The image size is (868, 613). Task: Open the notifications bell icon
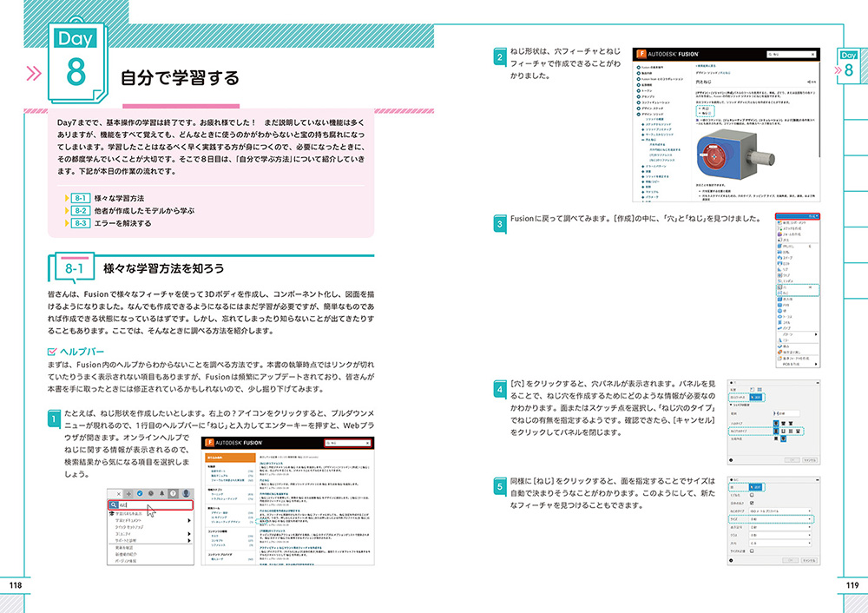pyautogui.click(x=162, y=493)
